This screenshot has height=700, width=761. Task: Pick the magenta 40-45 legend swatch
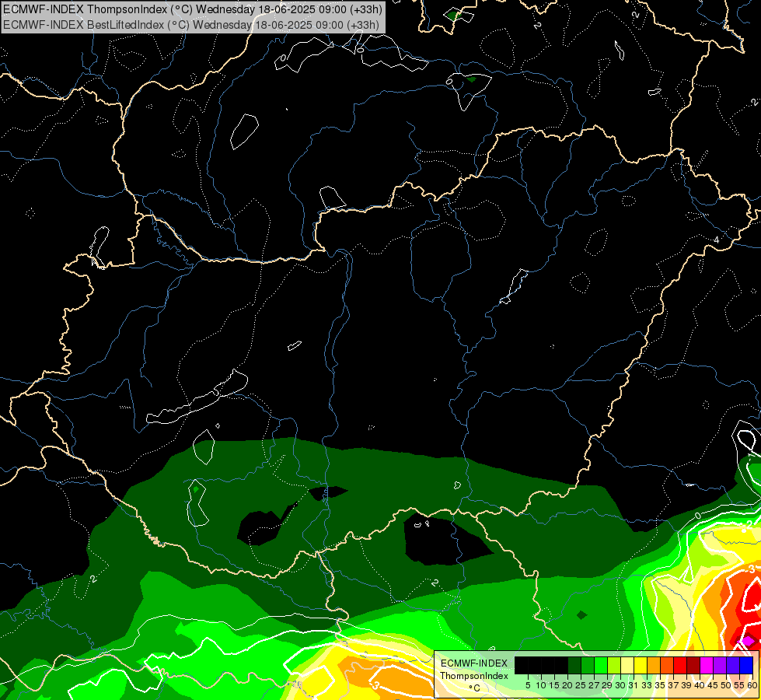tap(706, 666)
